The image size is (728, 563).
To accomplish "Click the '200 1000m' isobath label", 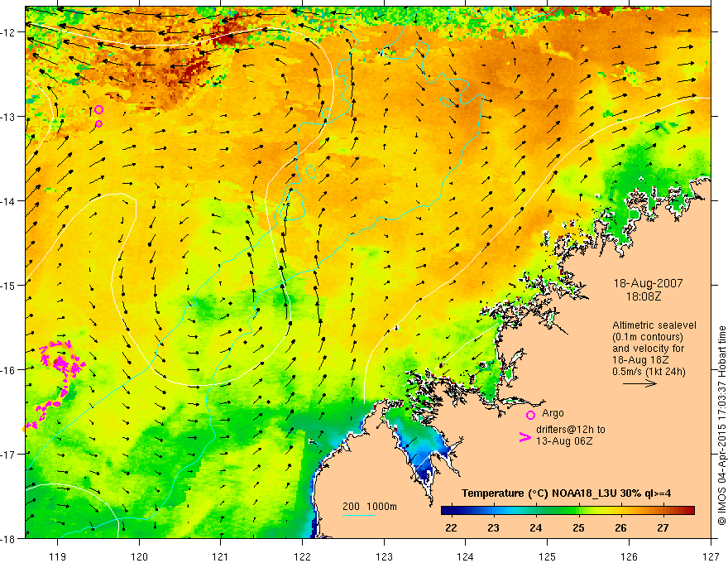I will click(x=370, y=507).
